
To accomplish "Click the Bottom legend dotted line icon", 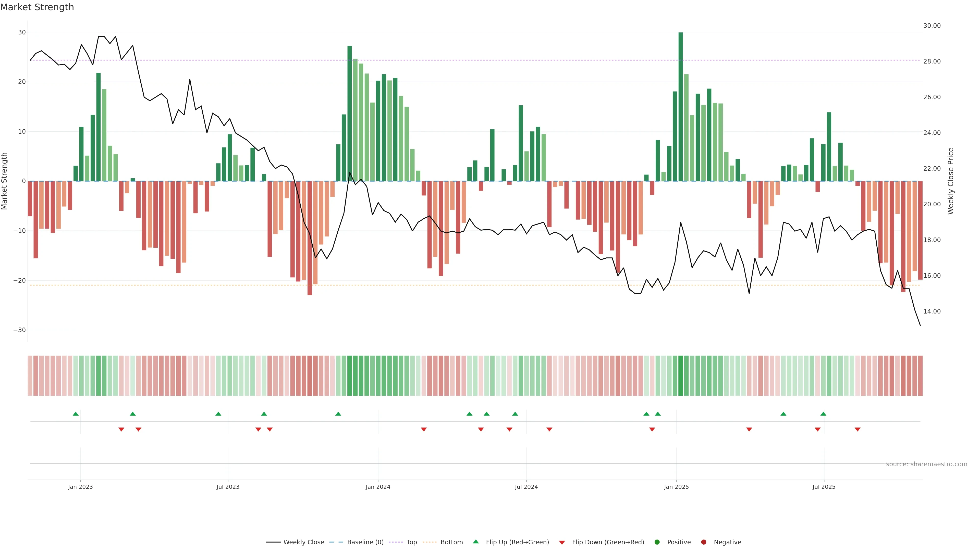I will click(x=430, y=542).
